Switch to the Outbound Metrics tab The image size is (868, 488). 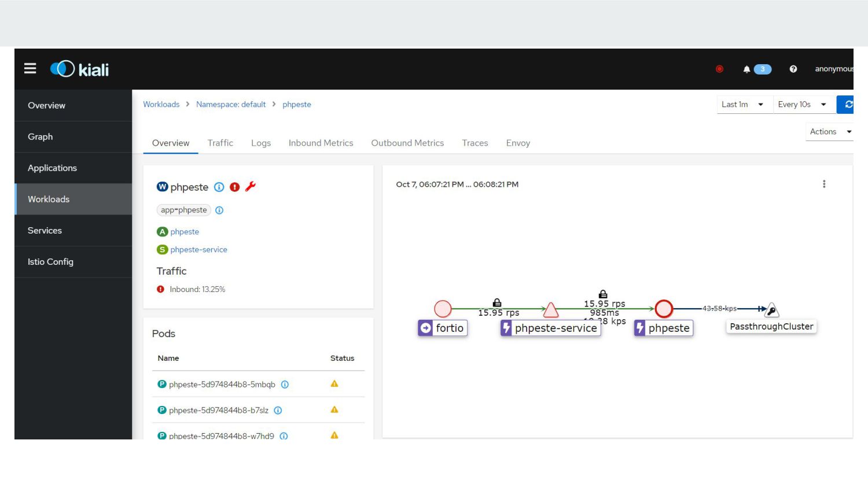click(407, 143)
